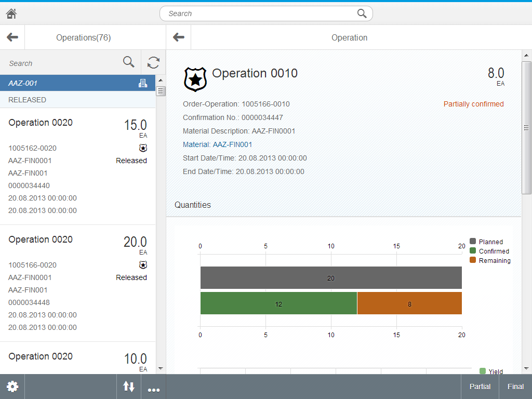
Task: Click the detail pane scrollbar up arrow
Action: click(526, 55)
